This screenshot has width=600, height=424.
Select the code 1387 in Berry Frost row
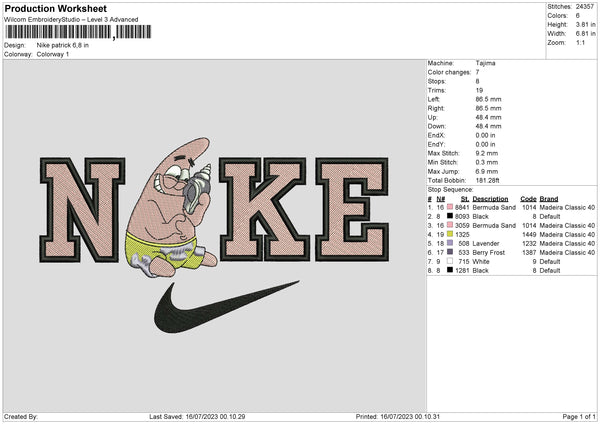click(x=529, y=253)
